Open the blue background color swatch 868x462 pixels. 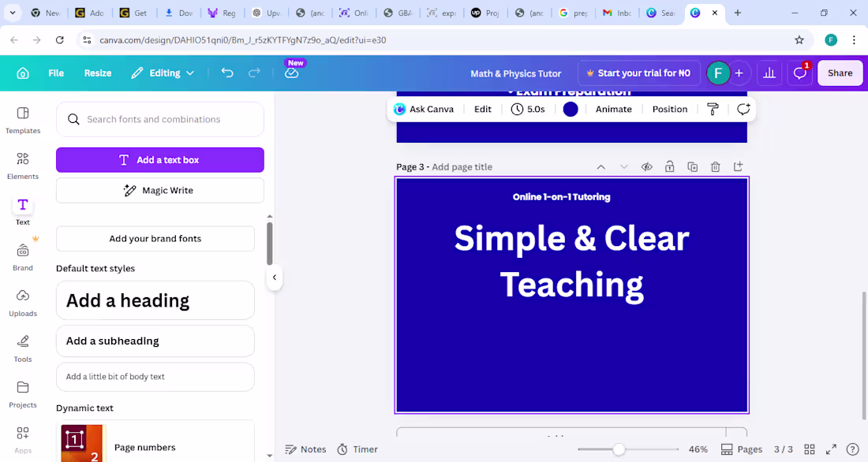[x=571, y=109]
